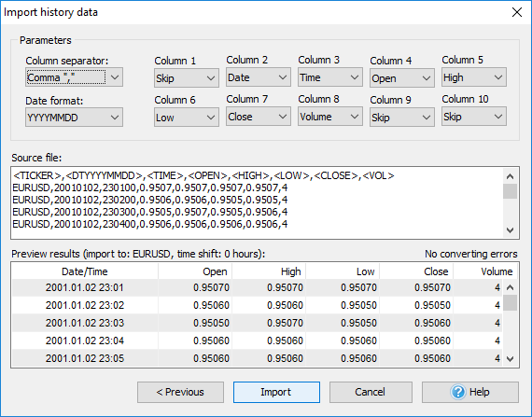The image size is (532, 417).
Task: Select the 2001.01.02 23:03 preview row
Action: pyautogui.click(x=257, y=323)
